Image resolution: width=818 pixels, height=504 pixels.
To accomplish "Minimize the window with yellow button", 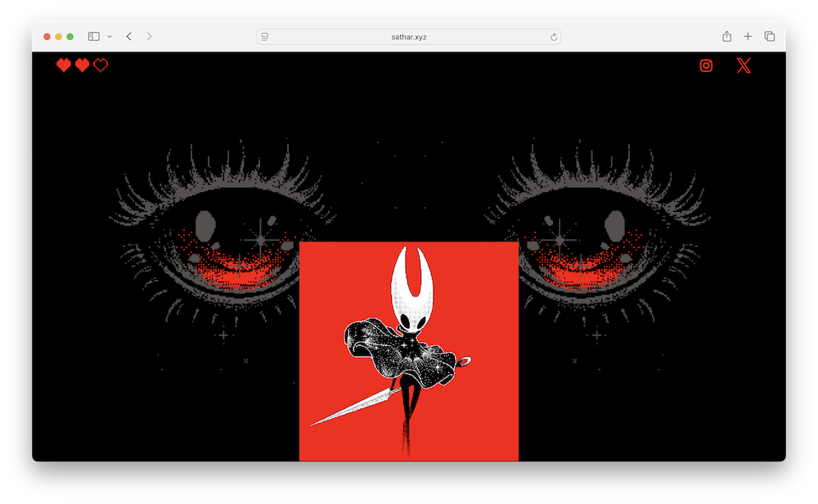I will click(58, 37).
